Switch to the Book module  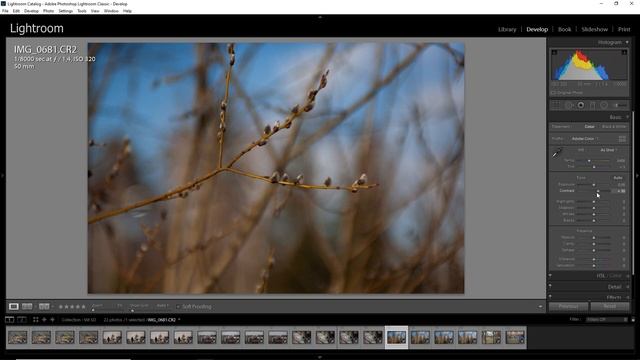[564, 29]
